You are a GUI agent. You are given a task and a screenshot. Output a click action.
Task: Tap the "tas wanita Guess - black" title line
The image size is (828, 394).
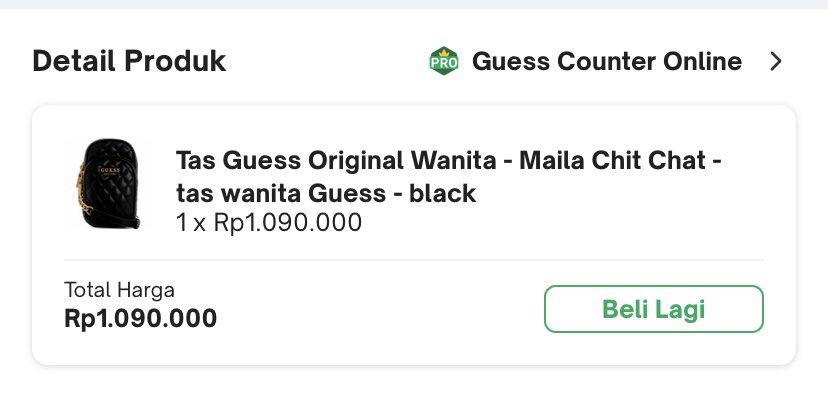pyautogui.click(x=326, y=193)
